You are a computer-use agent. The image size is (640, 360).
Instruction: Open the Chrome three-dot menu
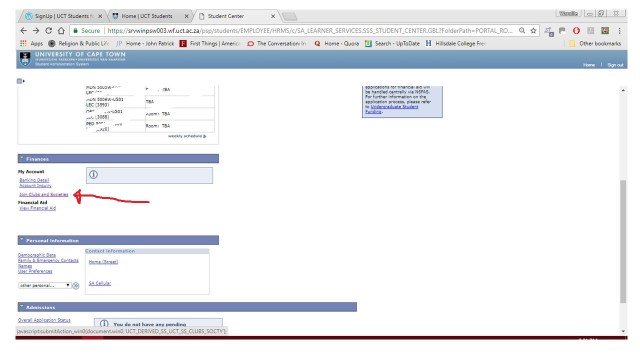(x=619, y=31)
